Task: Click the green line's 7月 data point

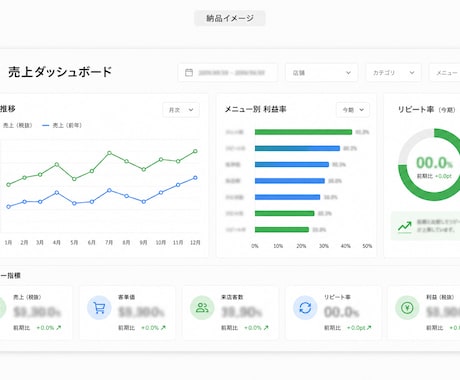Action: pos(109,153)
